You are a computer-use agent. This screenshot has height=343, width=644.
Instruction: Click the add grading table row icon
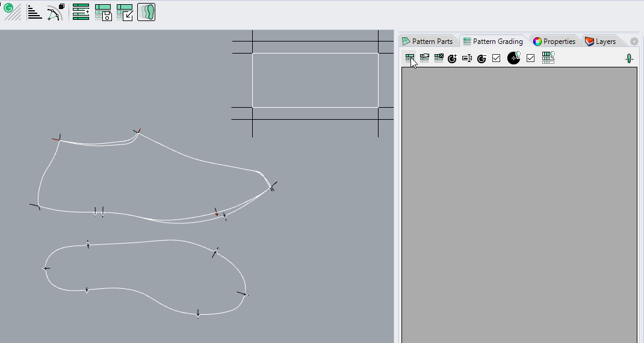click(x=81, y=12)
